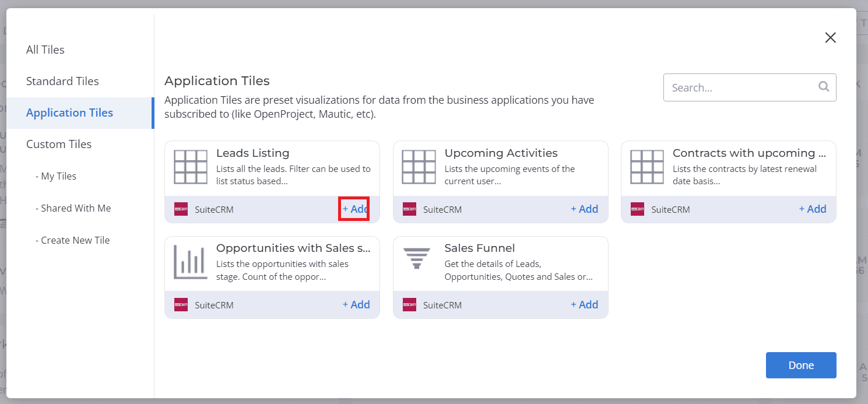This screenshot has width=868, height=404.
Task: Click the SuiteCRM logo on Leads Listing tile
Action: pos(181,209)
